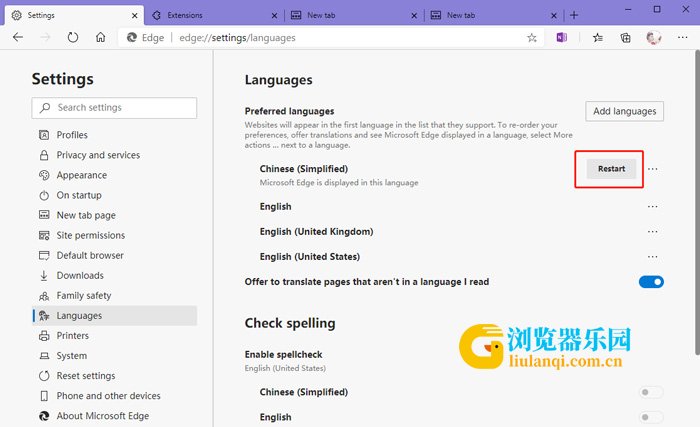Click the Printers icon in sidebar
The width and height of the screenshot is (700, 427).
(x=44, y=336)
